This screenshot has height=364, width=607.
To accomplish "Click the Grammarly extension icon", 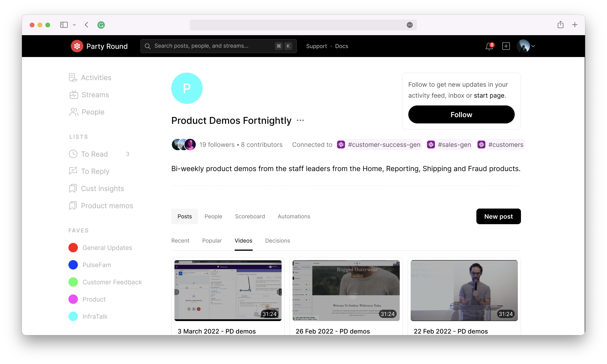I will point(101,25).
